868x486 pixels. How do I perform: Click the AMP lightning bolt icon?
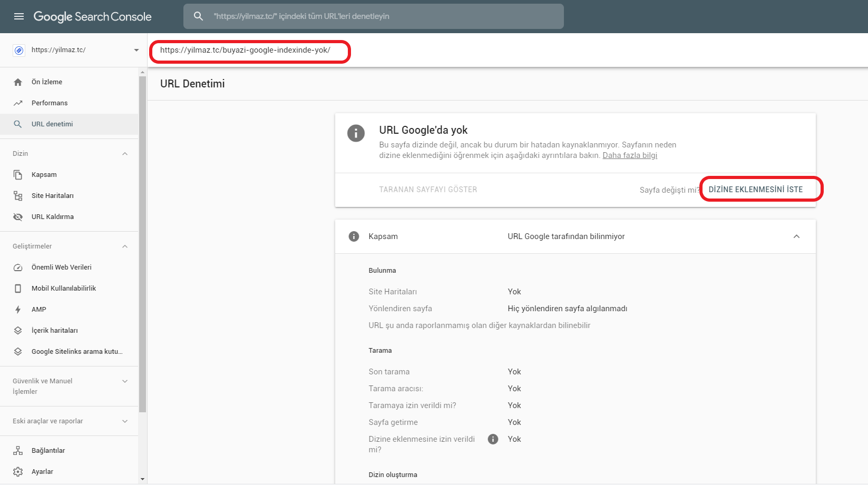click(18, 310)
